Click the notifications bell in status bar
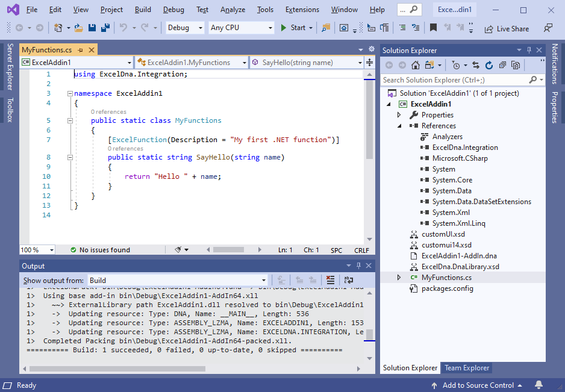The height and width of the screenshot is (392, 565). [x=538, y=385]
